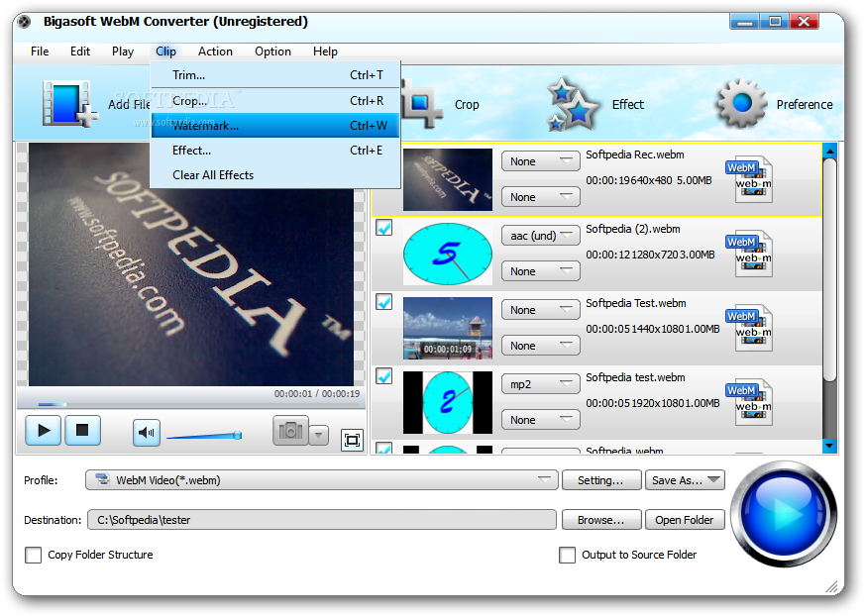Click the Destination path field
This screenshot has height=616, width=865.
tap(322, 520)
